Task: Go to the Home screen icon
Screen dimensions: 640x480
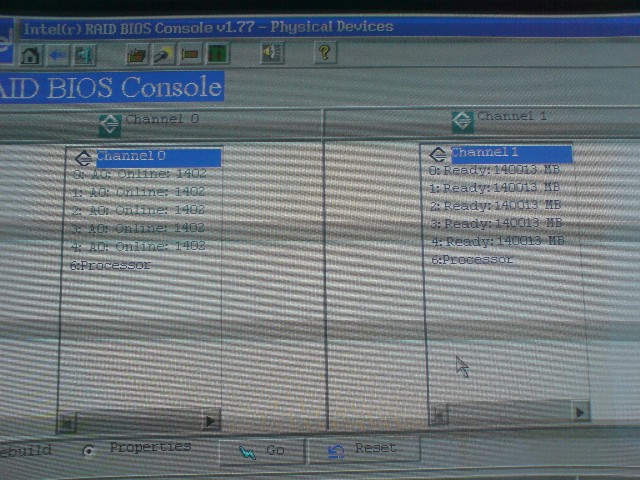Action: 31,55
